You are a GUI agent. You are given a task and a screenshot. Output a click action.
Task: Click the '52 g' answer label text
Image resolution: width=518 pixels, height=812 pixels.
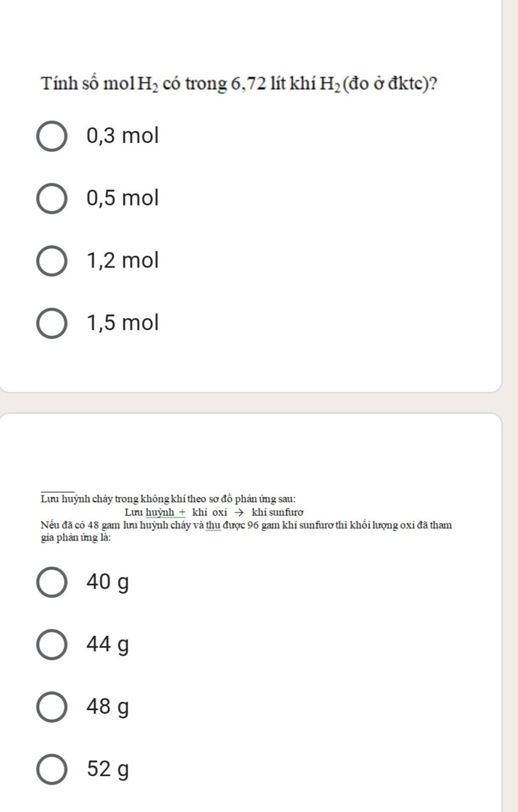[x=108, y=770]
